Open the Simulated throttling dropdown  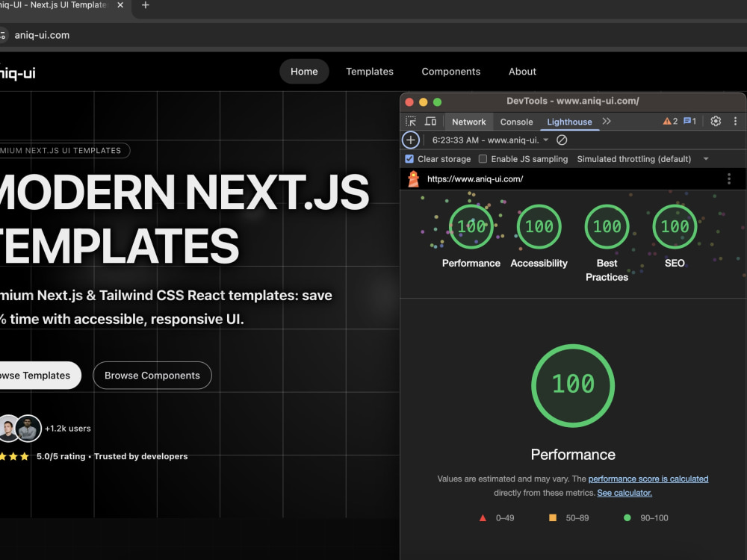[x=642, y=159]
